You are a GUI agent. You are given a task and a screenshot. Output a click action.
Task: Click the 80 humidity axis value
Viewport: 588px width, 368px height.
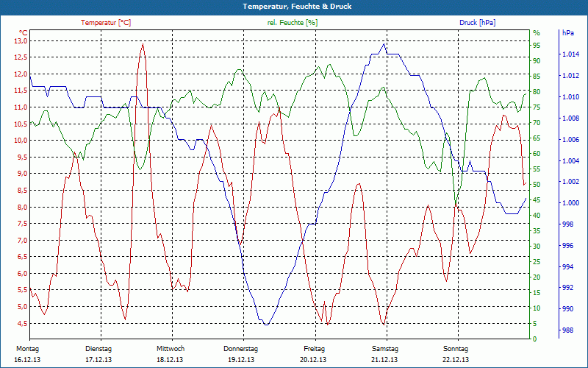537,91
